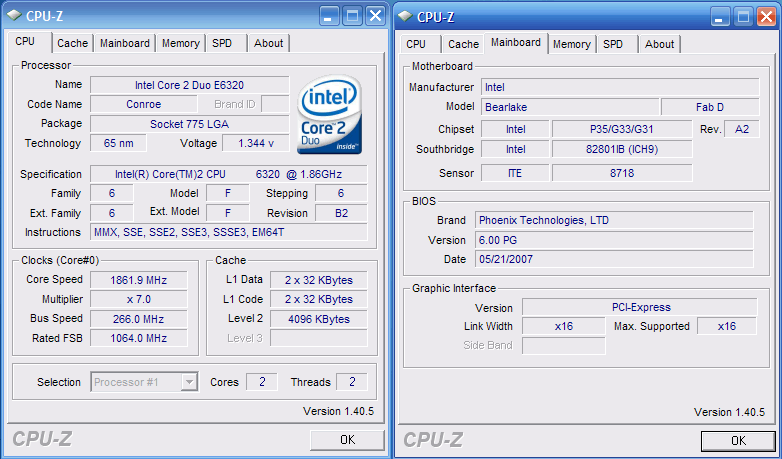782x459 pixels.
Task: Click the BIOS Version value '6.00 PG'
Action: click(x=614, y=240)
